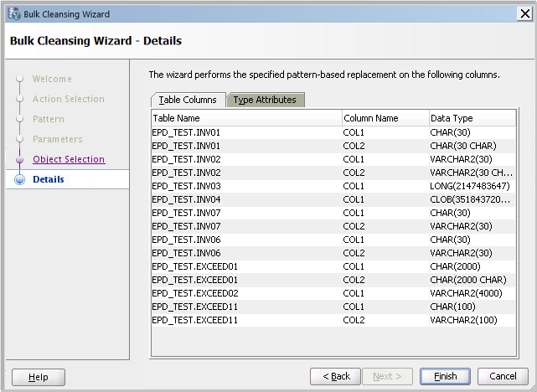Open Help for the wizard
The height and width of the screenshot is (392, 537).
38,377
